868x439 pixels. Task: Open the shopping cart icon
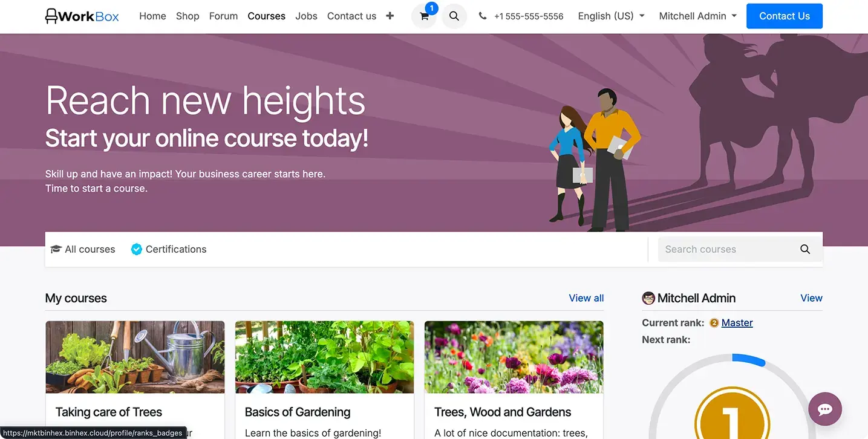tap(424, 17)
